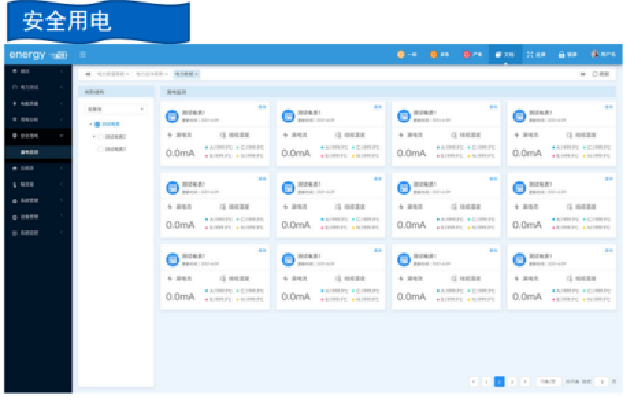Click device icon of third-row fourth card
The image size is (635, 402).
coord(519,259)
